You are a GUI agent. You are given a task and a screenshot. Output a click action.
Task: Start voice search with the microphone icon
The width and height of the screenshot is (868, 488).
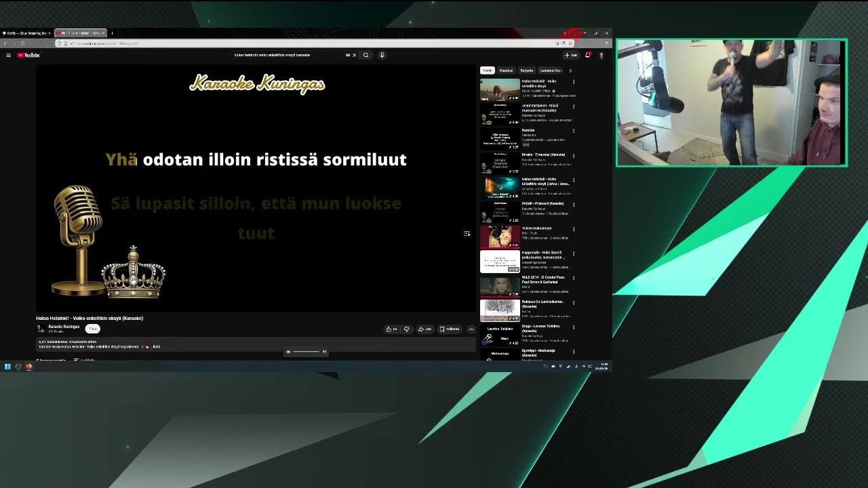[x=382, y=55]
